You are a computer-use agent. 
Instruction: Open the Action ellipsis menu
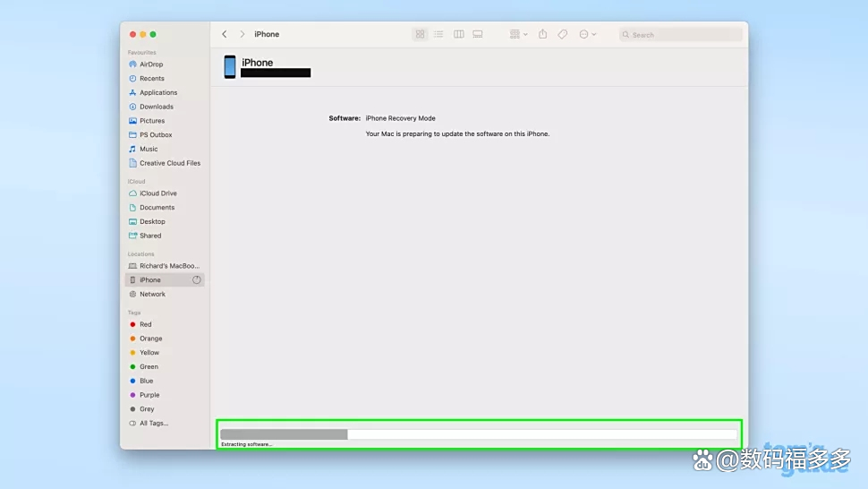click(x=587, y=34)
